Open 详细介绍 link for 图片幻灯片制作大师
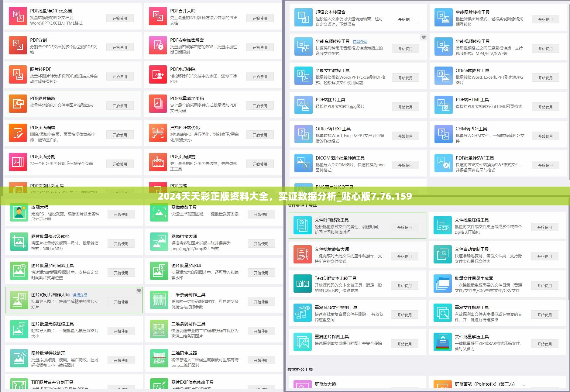 [80, 295]
